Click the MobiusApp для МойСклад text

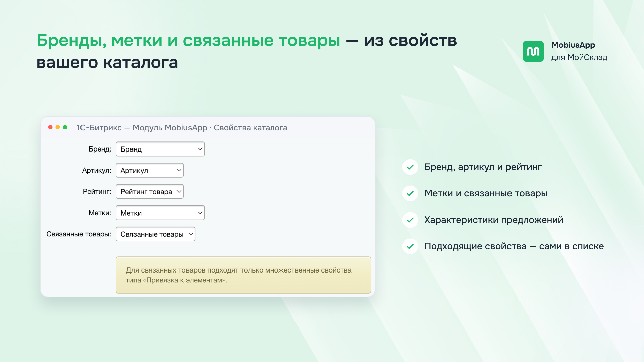579,51
